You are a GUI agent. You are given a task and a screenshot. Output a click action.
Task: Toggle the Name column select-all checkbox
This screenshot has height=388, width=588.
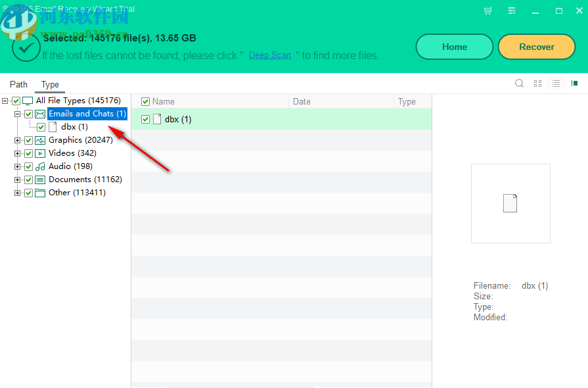coord(145,101)
